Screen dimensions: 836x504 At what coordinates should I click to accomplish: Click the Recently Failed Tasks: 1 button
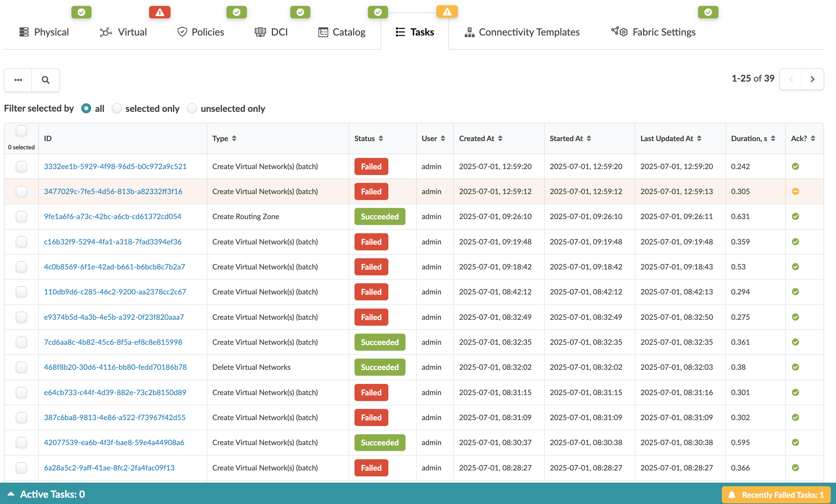[776, 495]
